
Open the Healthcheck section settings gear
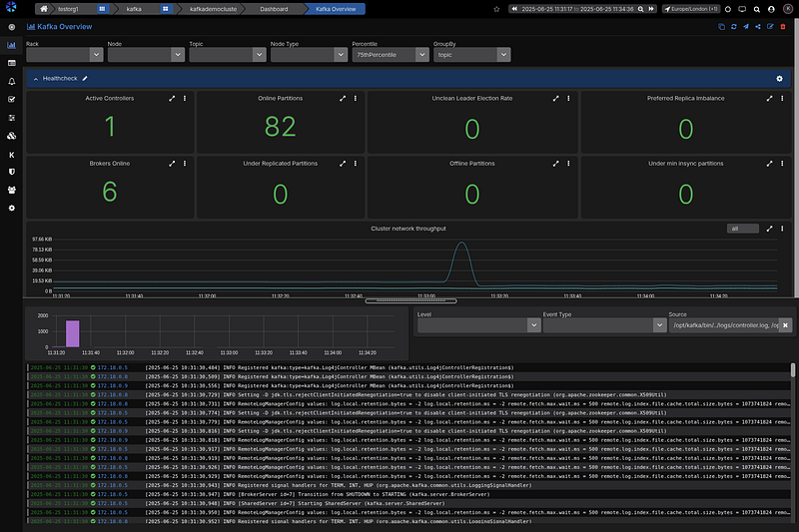(779, 78)
